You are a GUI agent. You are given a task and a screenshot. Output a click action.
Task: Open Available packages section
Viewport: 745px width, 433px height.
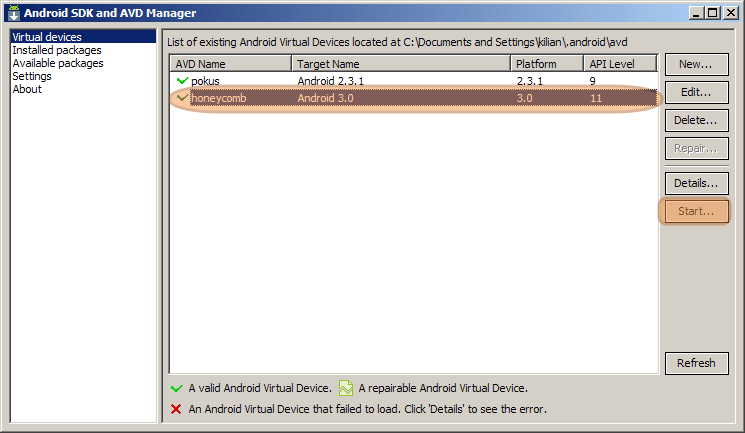coord(57,63)
